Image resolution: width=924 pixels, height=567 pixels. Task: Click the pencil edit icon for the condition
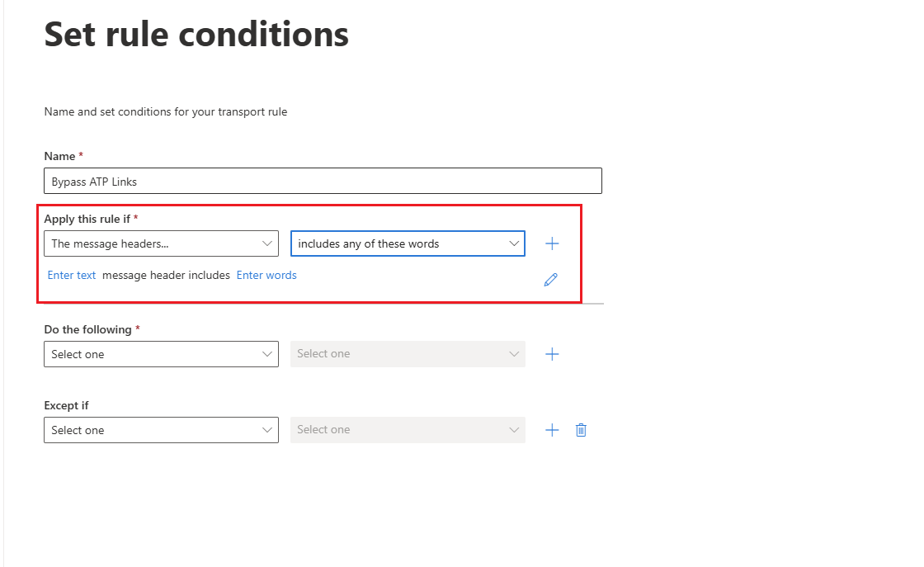[x=550, y=280]
